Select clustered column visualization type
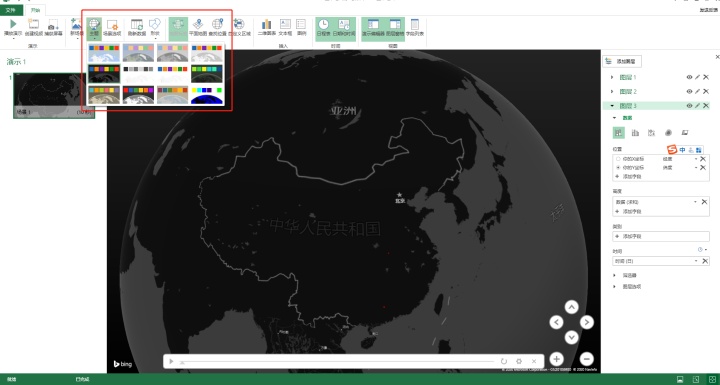 [x=636, y=133]
